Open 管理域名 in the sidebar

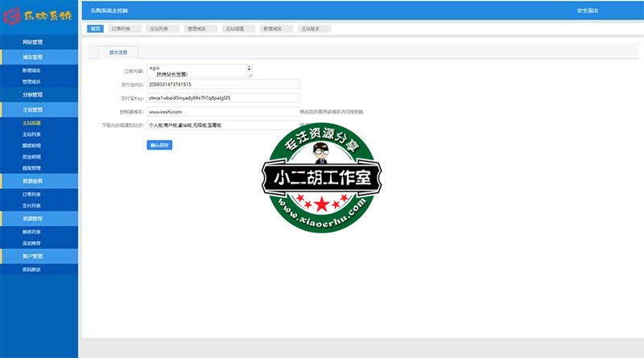click(x=32, y=82)
